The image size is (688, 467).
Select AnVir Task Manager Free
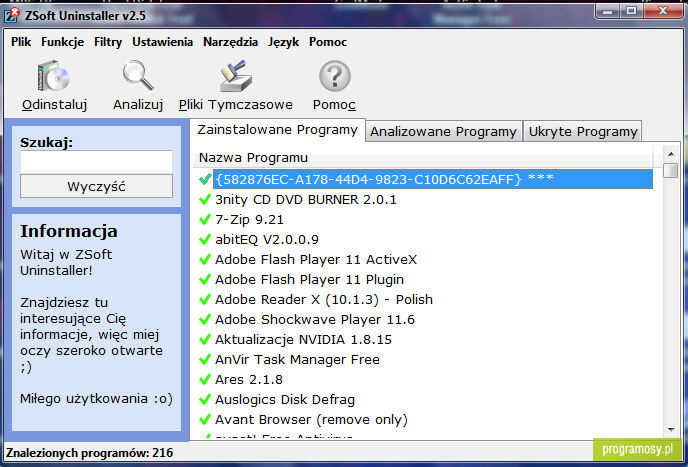click(x=297, y=359)
